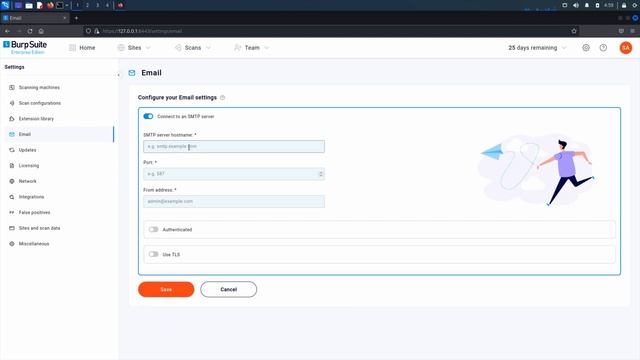Open a new browser tab with plus
The width and height of the screenshot is (640, 360).
(x=76, y=18)
